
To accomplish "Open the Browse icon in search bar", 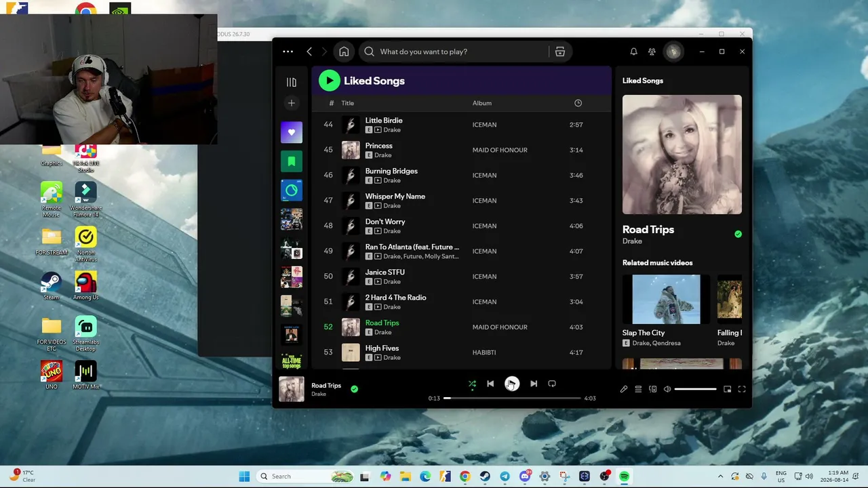I will (x=560, y=52).
